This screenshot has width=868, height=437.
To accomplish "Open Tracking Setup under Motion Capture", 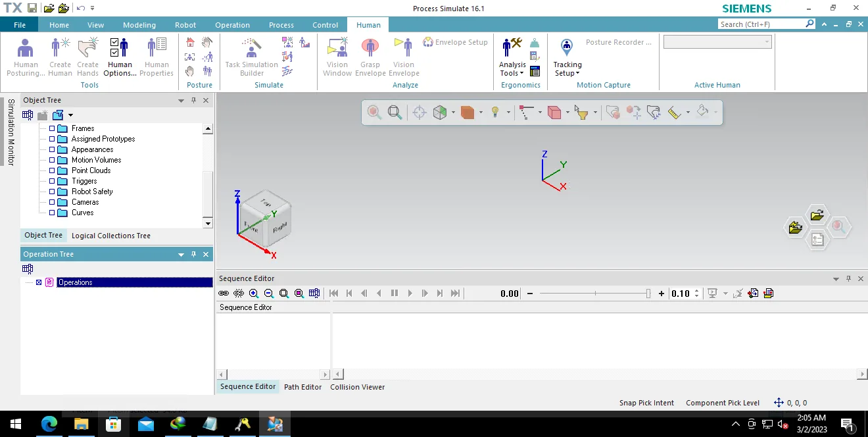I will coord(567,57).
